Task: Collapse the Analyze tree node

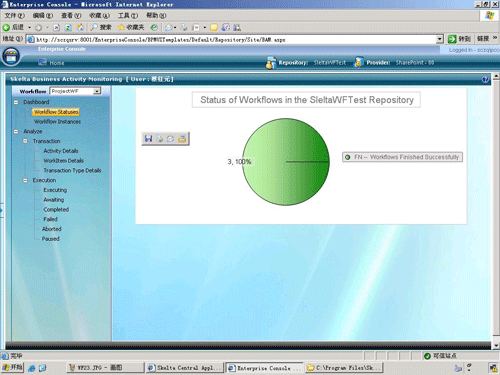Action: point(16,131)
